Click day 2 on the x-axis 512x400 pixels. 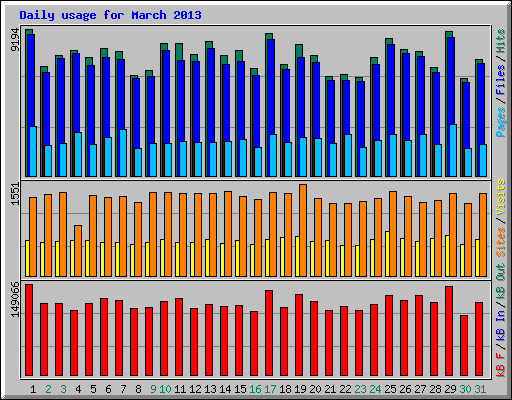[48, 389]
